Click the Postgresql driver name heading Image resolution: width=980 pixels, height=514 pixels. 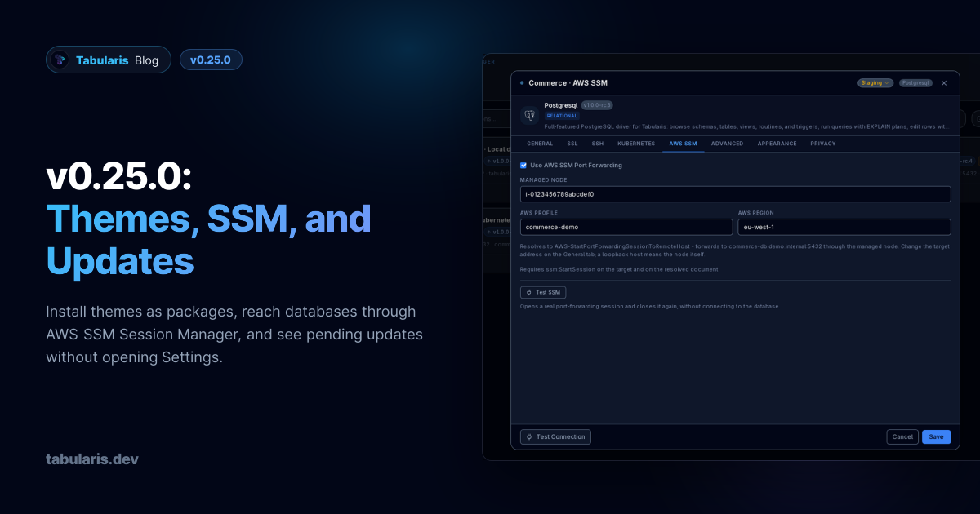(x=561, y=105)
